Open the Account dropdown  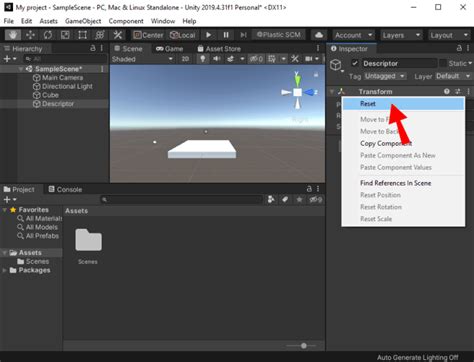click(x=353, y=35)
